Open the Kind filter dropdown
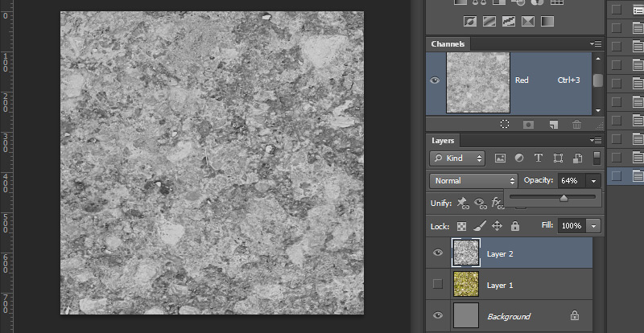The image size is (644, 333). point(457,158)
